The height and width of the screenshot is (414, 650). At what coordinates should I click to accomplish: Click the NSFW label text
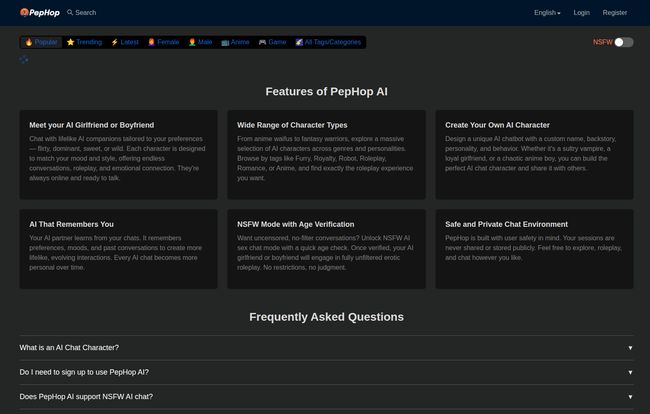(603, 42)
